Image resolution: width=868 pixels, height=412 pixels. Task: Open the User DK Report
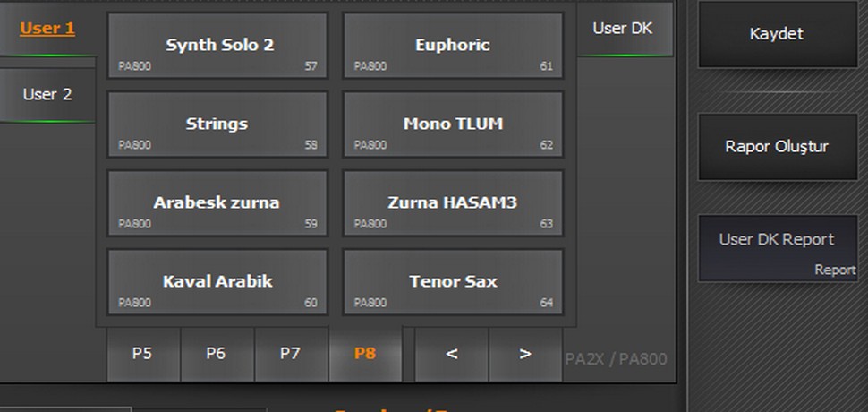coord(776,248)
